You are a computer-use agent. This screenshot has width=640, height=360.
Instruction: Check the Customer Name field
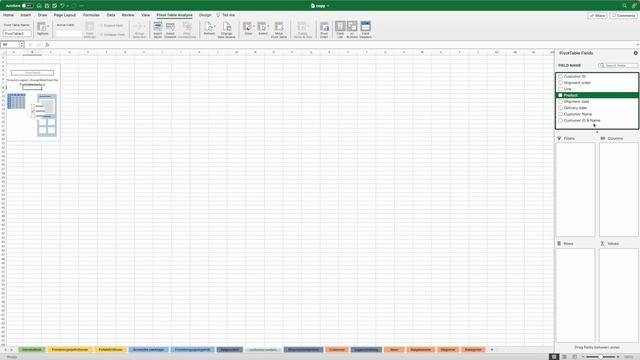click(560, 114)
